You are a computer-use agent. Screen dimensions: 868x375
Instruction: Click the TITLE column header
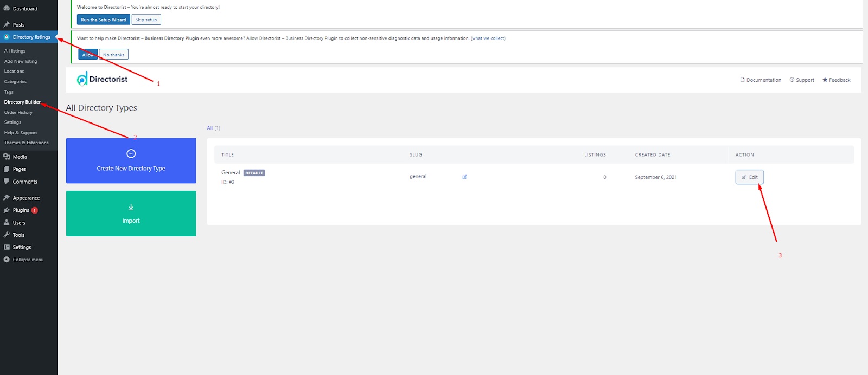(x=227, y=155)
